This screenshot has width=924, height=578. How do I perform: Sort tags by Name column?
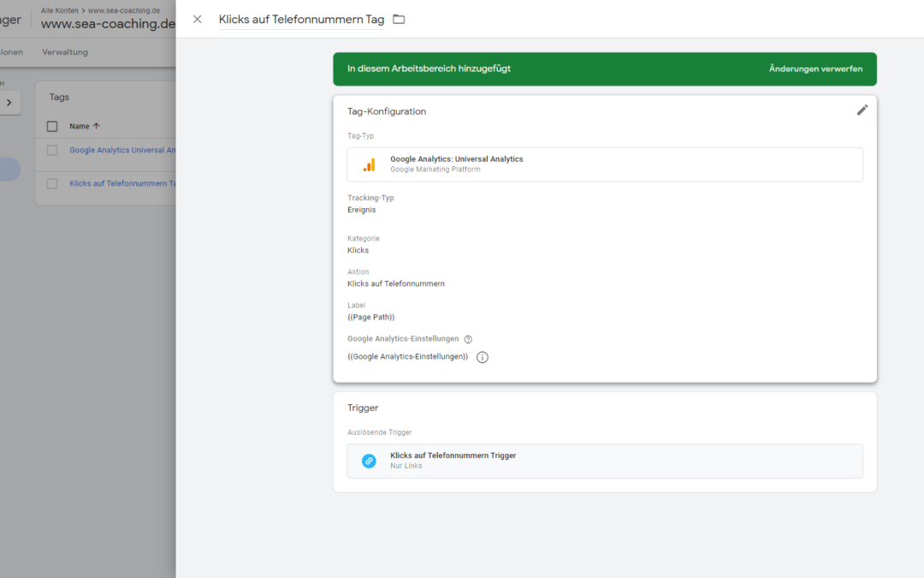[x=84, y=126]
